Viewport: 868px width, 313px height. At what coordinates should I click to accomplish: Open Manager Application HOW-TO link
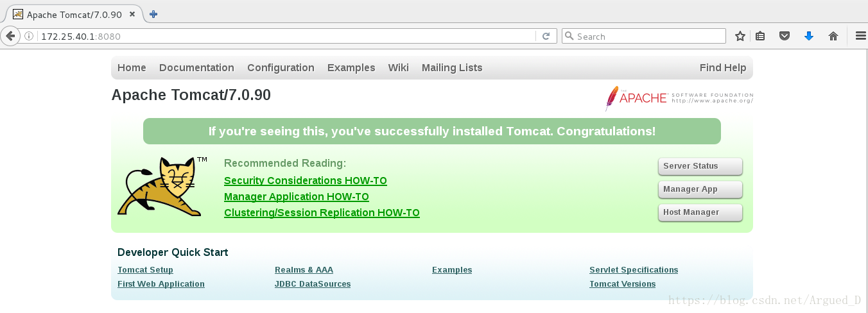tap(297, 197)
